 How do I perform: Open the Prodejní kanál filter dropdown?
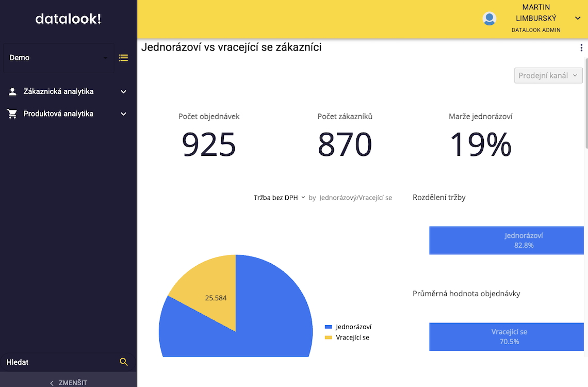(x=548, y=75)
